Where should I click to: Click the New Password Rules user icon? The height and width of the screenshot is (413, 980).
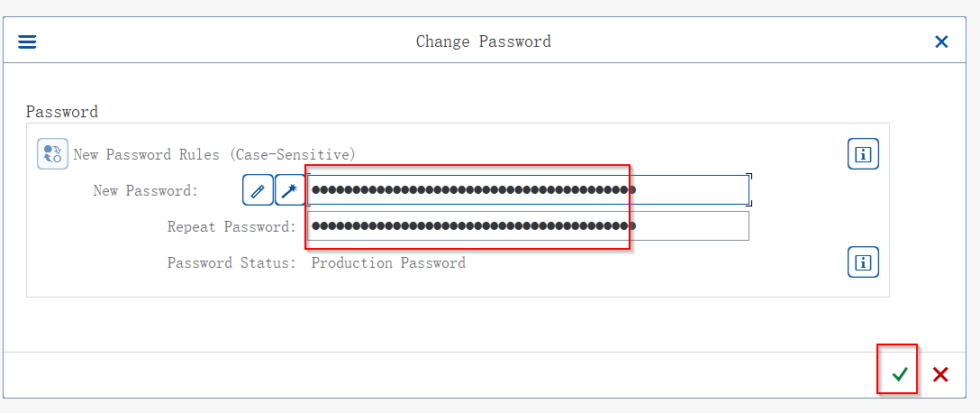tap(52, 154)
